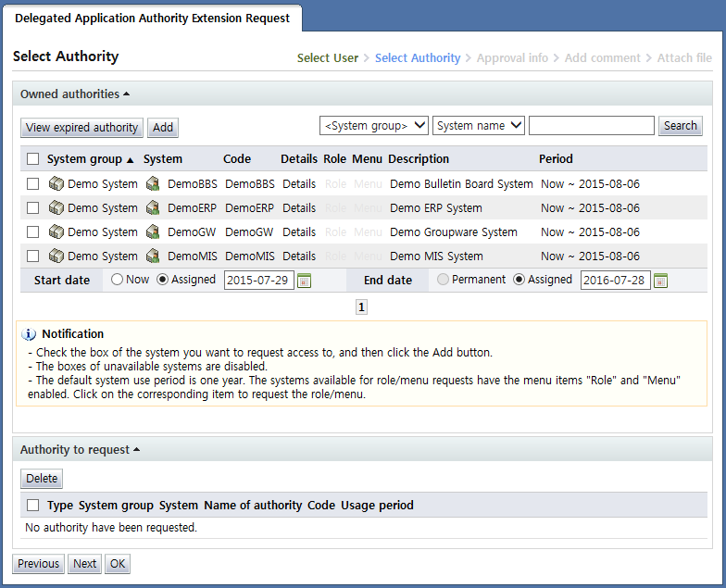Open Details link for DemoGW
The image size is (726, 588).
299,232
